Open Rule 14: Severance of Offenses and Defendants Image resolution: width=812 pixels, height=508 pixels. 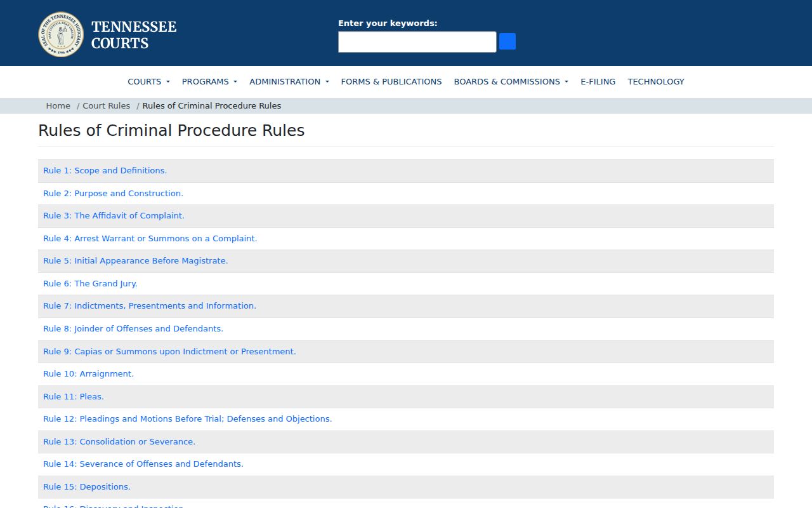(x=143, y=464)
